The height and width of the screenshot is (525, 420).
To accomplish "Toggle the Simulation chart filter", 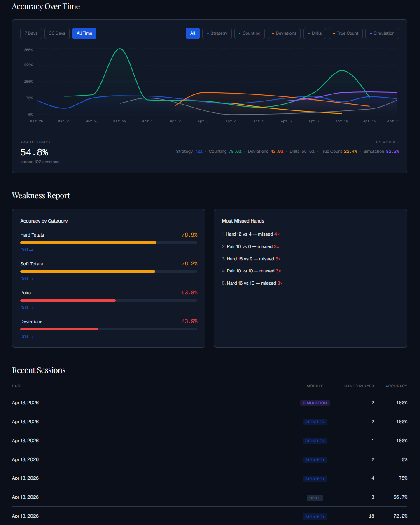I will coord(382,33).
